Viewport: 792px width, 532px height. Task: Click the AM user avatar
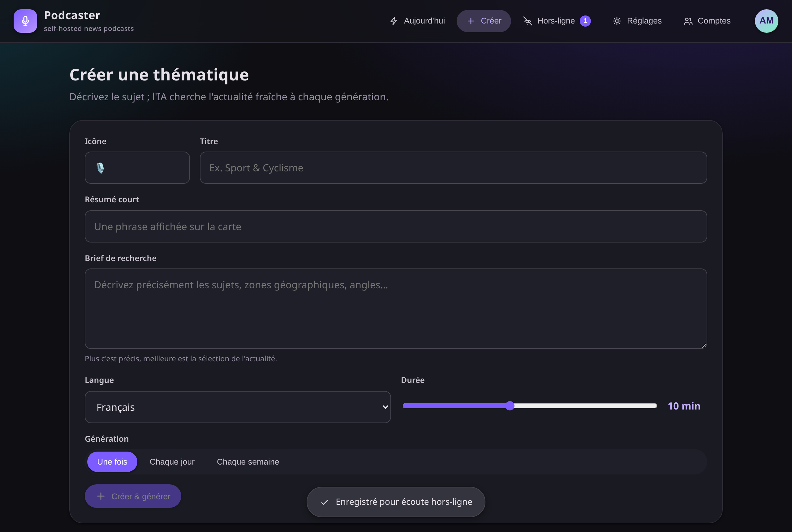tap(766, 21)
